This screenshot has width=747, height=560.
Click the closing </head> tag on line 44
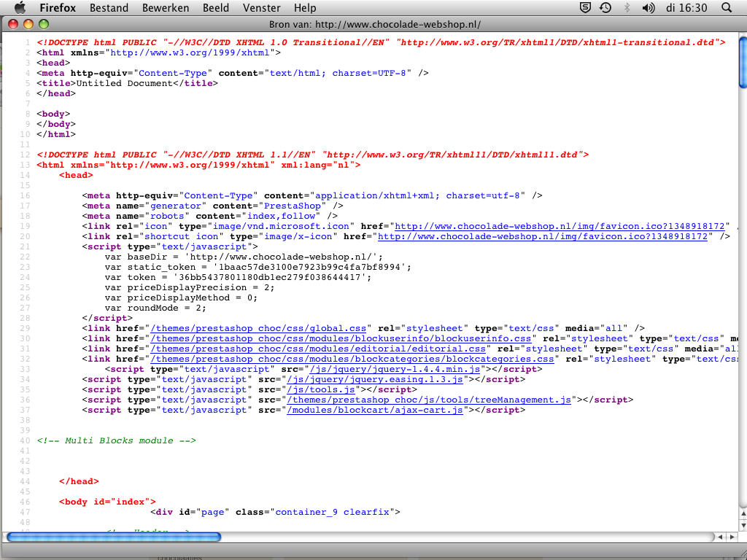tap(79, 481)
